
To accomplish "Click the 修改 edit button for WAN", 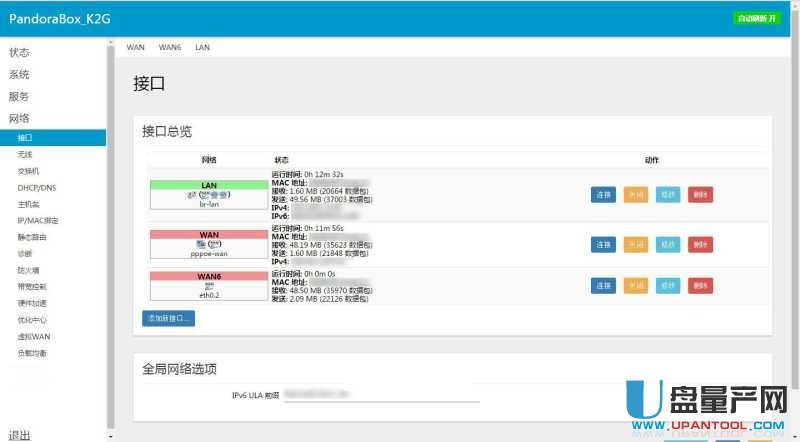I will 668,244.
